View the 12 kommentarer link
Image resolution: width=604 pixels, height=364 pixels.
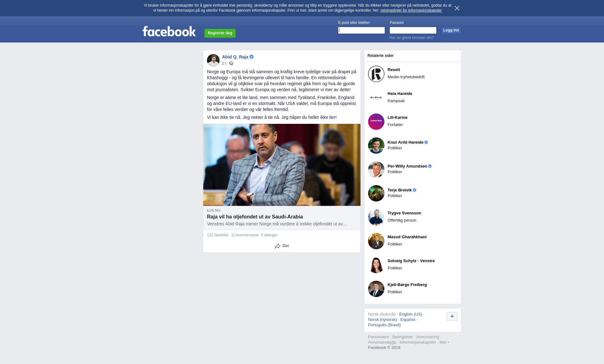pyautogui.click(x=245, y=235)
